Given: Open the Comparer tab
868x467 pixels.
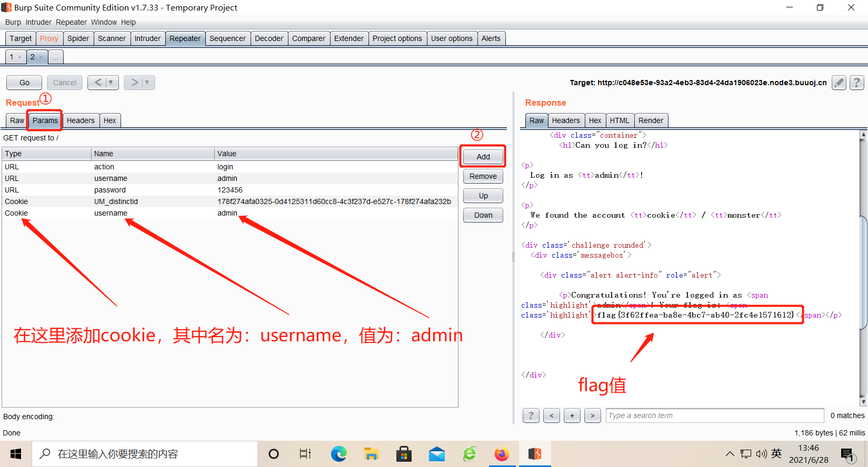Looking at the screenshot, I should click(308, 38).
